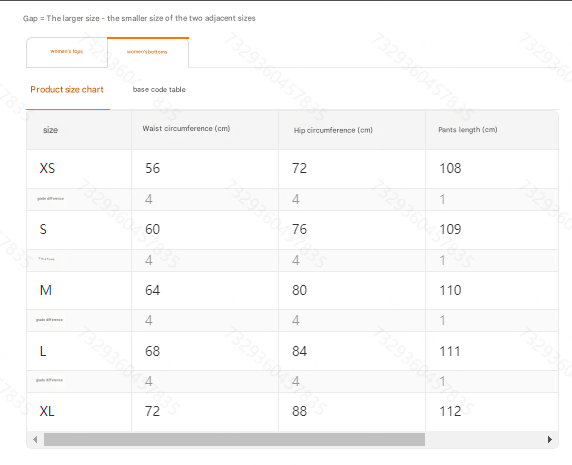This screenshot has height=465, width=572.
Task: Click the XS waist value 56
Action: (x=152, y=168)
